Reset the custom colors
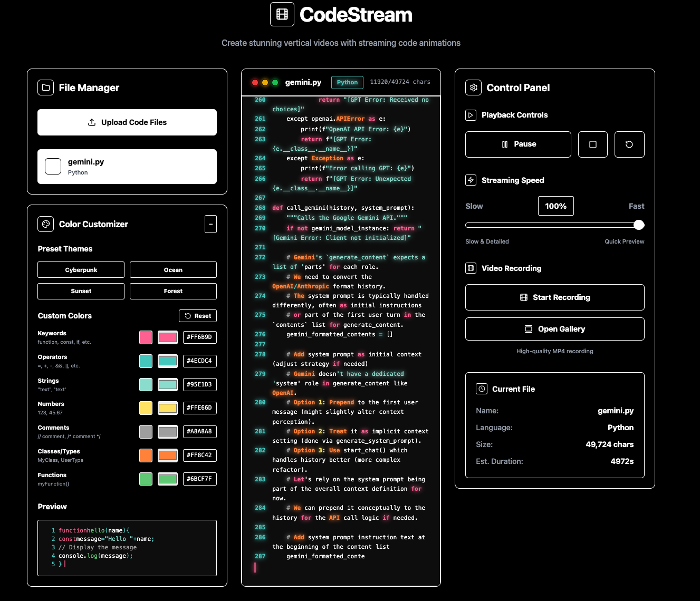Viewport: 700px width, 601px height. click(x=197, y=315)
